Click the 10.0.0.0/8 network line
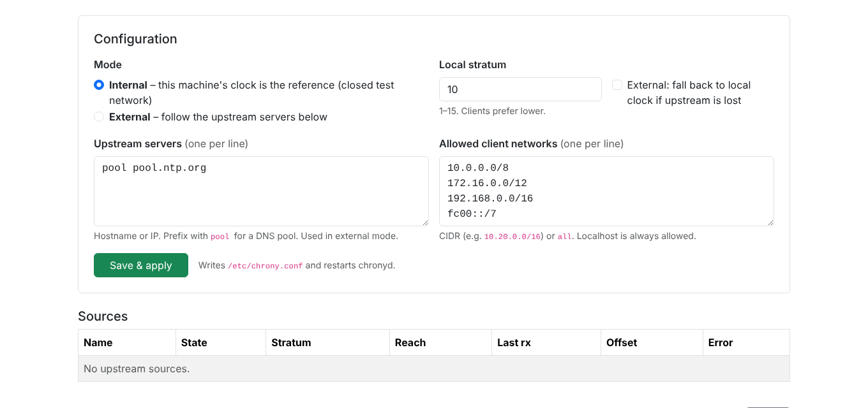The image size is (868, 408). (x=478, y=168)
